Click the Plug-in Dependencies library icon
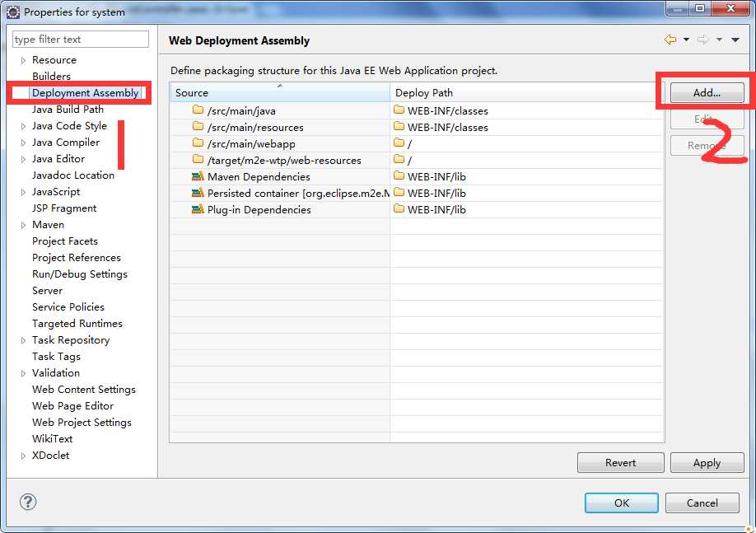The height and width of the screenshot is (533, 756). click(198, 209)
